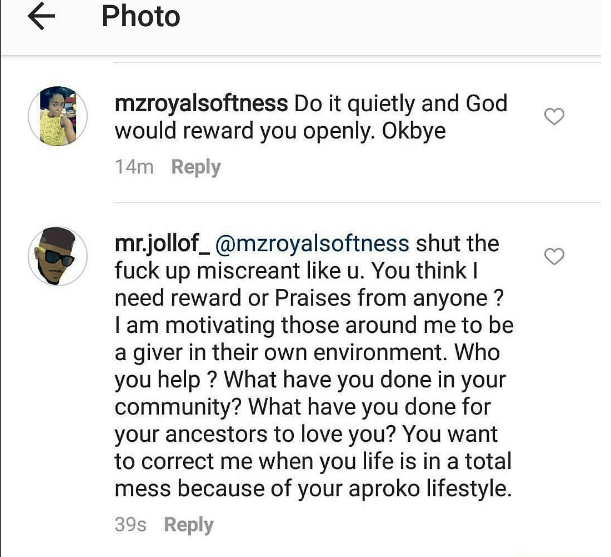The image size is (611, 557).
Task: Like the mzroyalsoftness comment with the heart
Action: [x=554, y=118]
